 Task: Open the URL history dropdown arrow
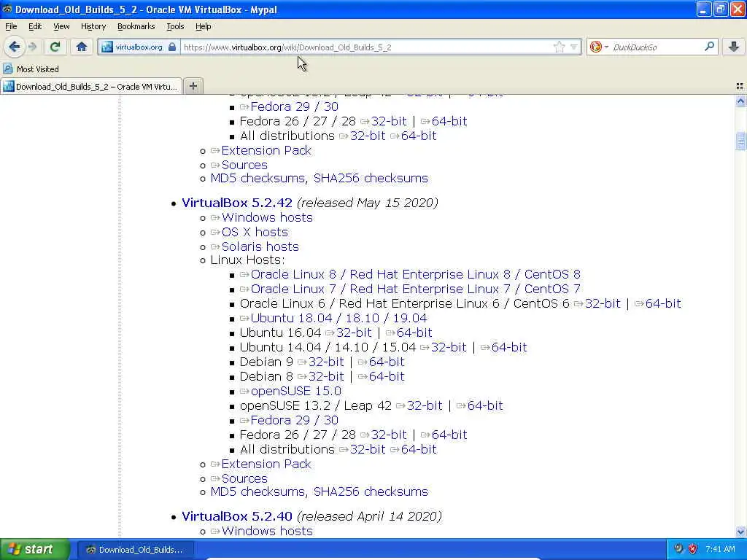(x=573, y=47)
